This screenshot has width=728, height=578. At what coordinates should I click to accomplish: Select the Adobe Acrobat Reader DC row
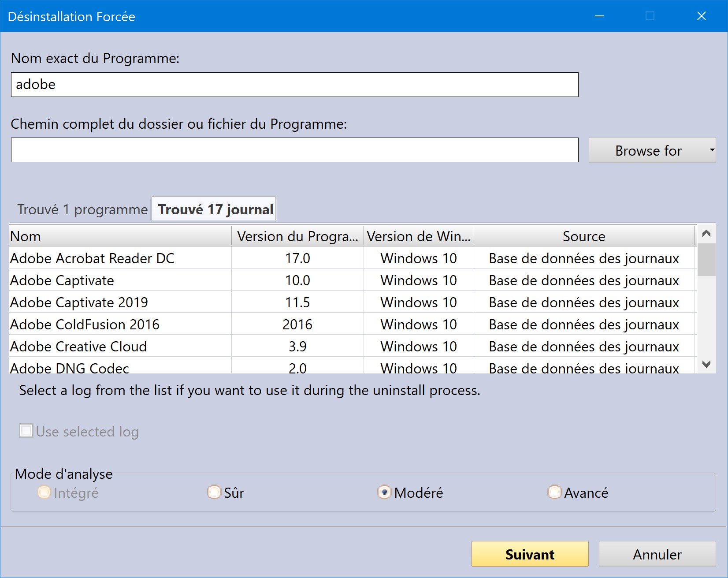(352, 258)
